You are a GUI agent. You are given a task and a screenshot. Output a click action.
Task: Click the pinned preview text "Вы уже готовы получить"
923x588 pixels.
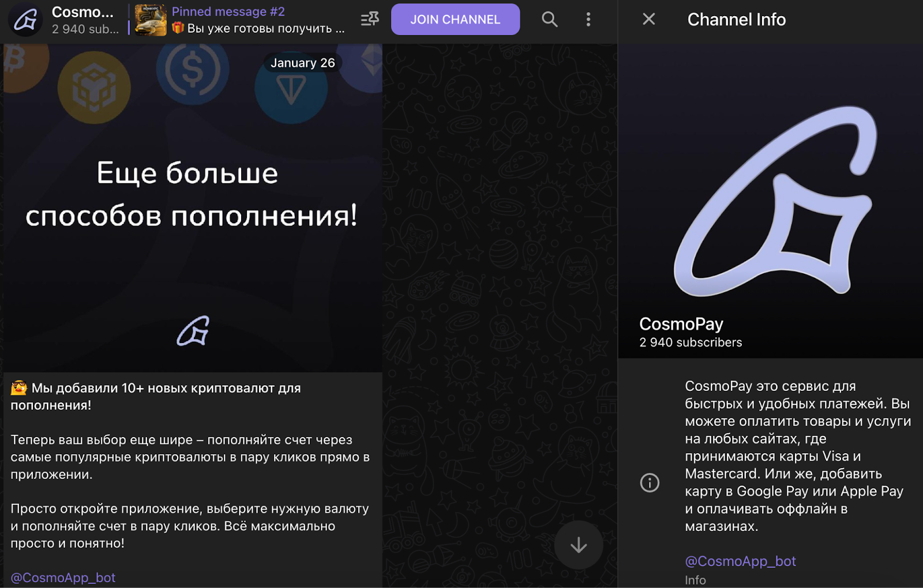(x=265, y=28)
